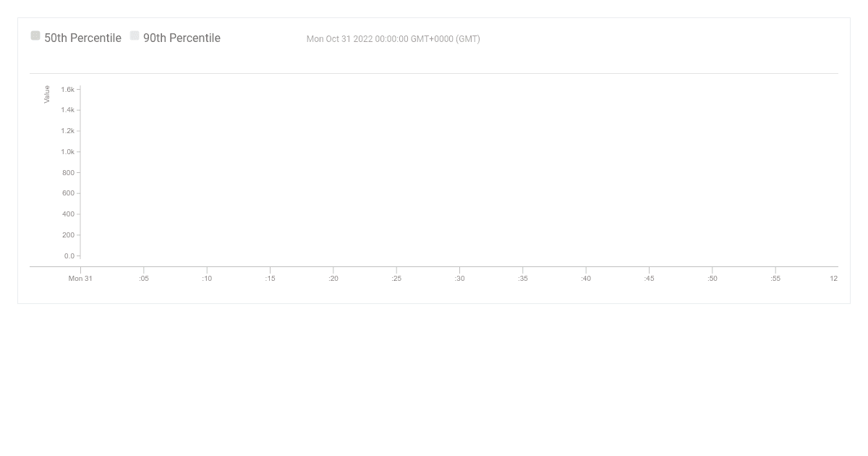Click the Mon Oct 31 2022 timestamp text

[x=393, y=39]
